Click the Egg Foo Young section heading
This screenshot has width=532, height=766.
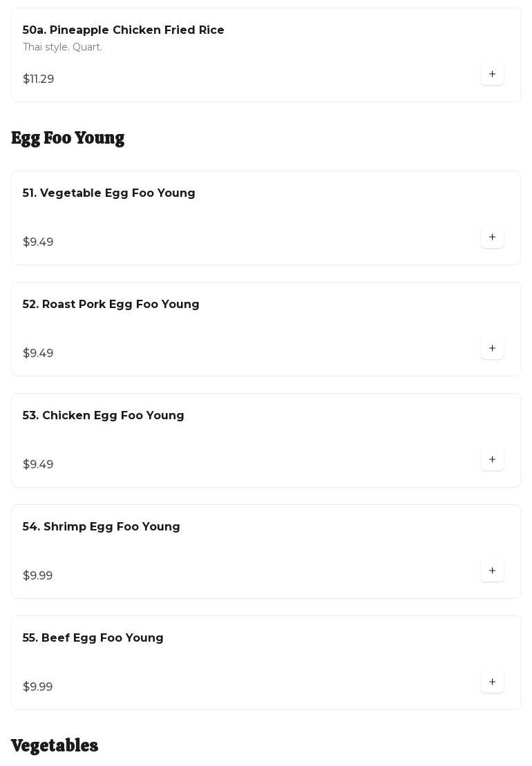(68, 138)
